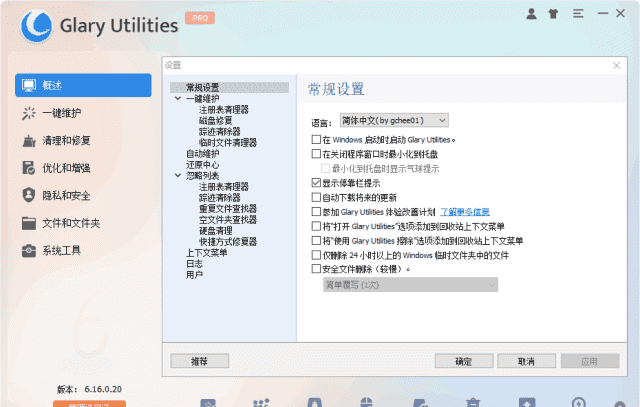
Task: Select 踪迹清除器 under 忽略列表 in tree
Action: point(220,198)
